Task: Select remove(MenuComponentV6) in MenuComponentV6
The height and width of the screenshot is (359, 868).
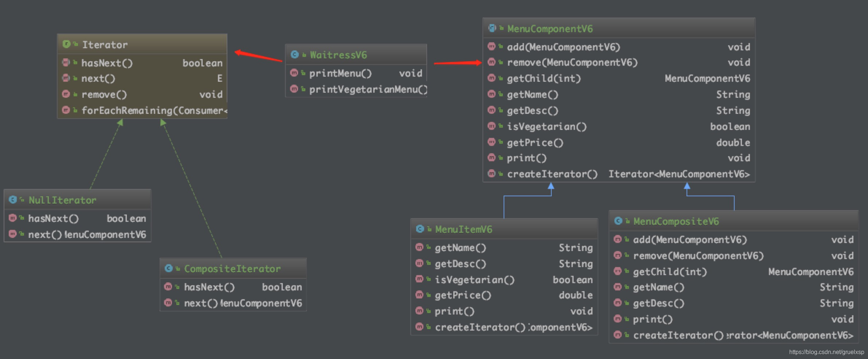Action: [572, 62]
